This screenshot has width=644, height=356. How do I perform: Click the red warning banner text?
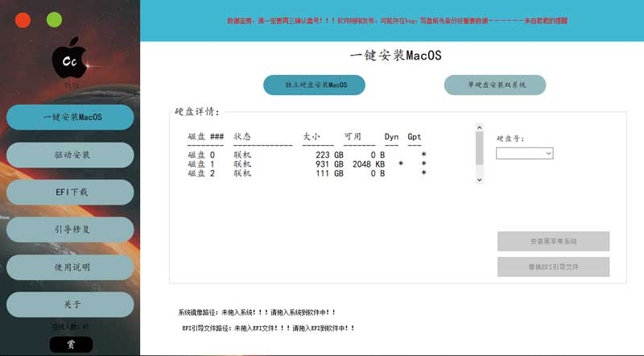(397, 21)
